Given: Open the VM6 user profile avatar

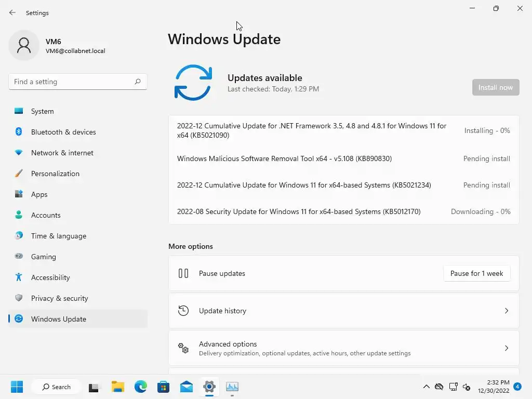Looking at the screenshot, I should [x=24, y=45].
